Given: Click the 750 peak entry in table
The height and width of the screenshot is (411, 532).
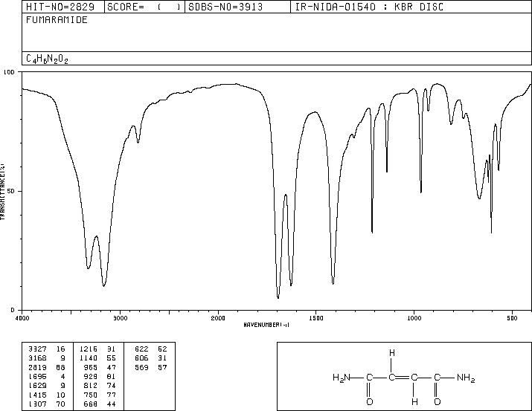Looking at the screenshot, I should pyautogui.click(x=91, y=395).
